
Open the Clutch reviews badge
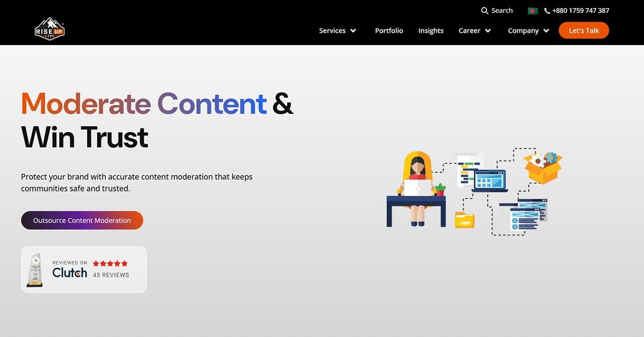(84, 269)
